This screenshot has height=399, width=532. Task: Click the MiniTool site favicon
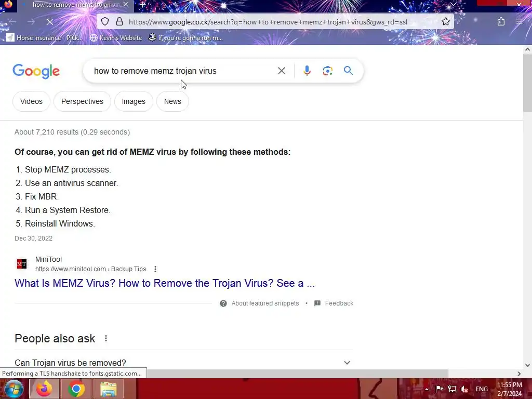(22, 264)
